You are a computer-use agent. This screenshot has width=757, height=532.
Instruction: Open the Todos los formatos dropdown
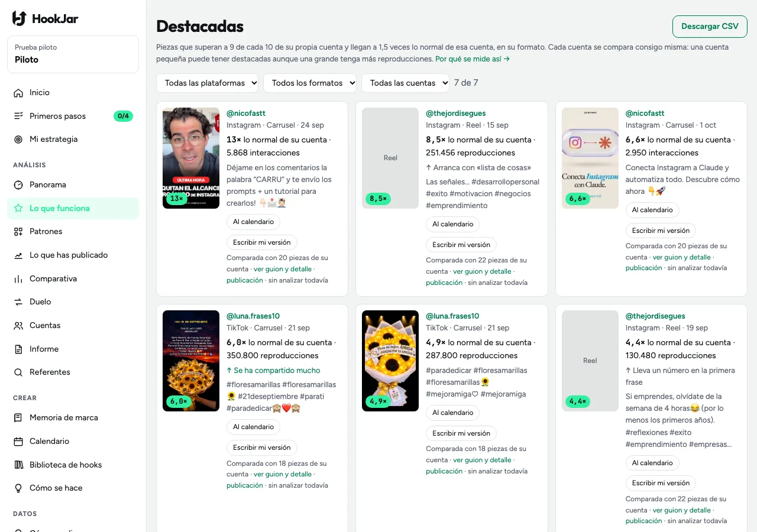click(x=310, y=83)
